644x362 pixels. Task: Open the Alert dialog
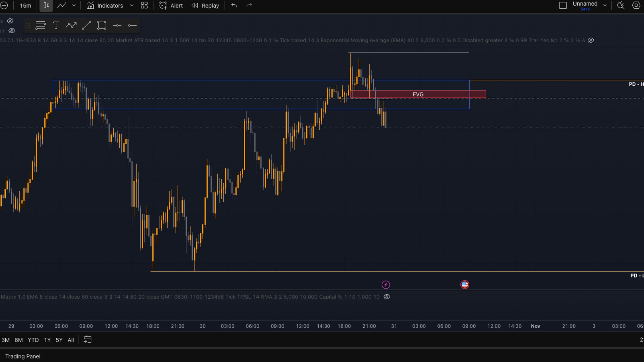[x=171, y=6]
